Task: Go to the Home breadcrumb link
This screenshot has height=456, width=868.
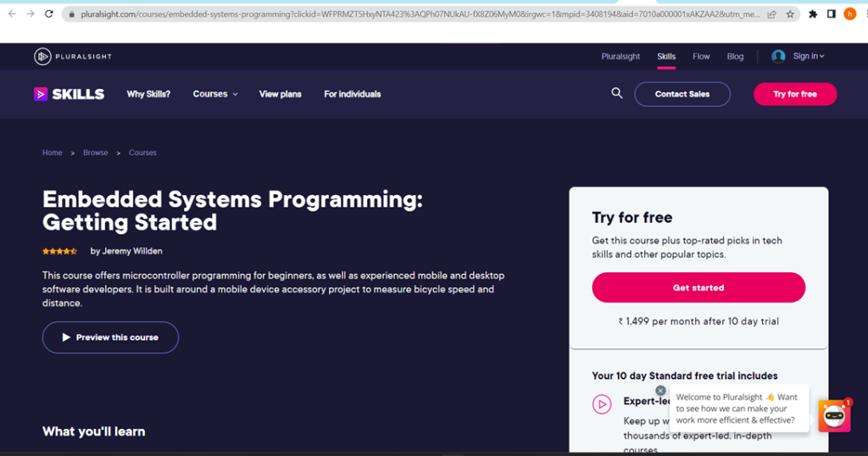Action: (x=52, y=153)
